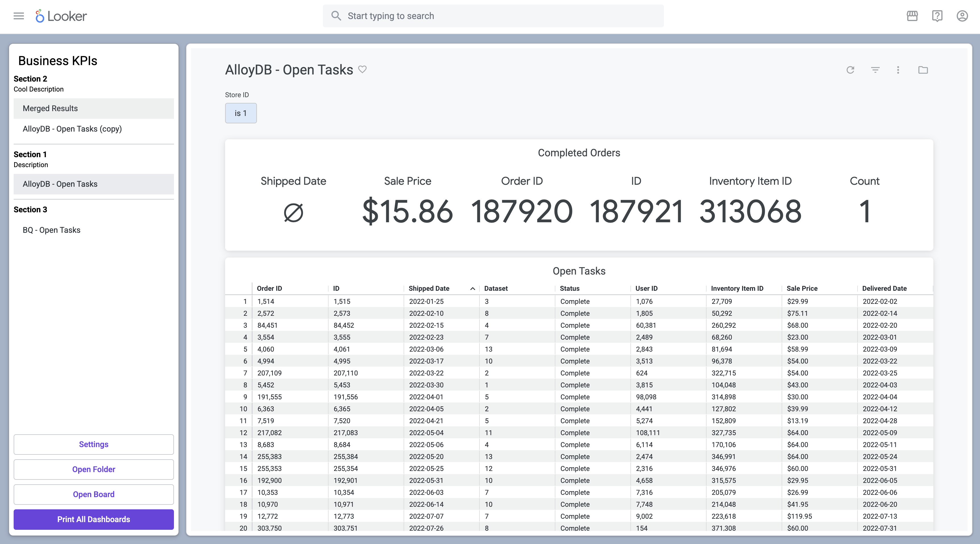Screen dimensions: 980x544
Task: Focus the Start typing to search field
Action: click(493, 16)
